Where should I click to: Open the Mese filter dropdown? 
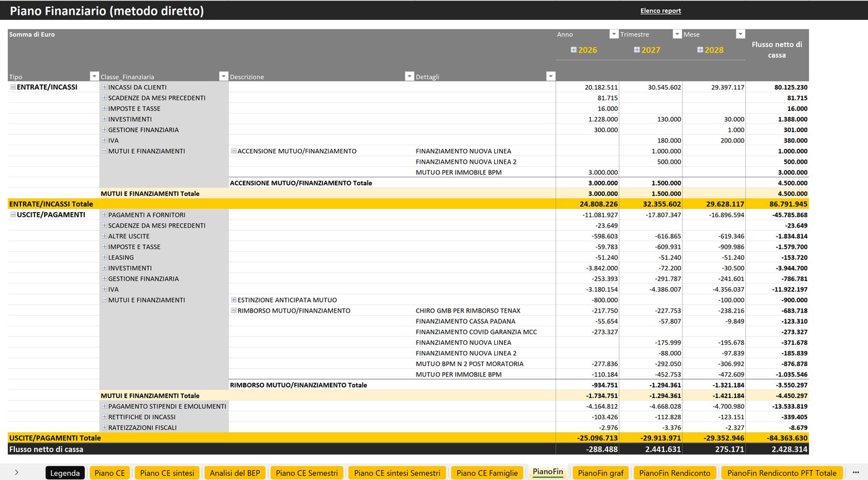pyautogui.click(x=740, y=34)
